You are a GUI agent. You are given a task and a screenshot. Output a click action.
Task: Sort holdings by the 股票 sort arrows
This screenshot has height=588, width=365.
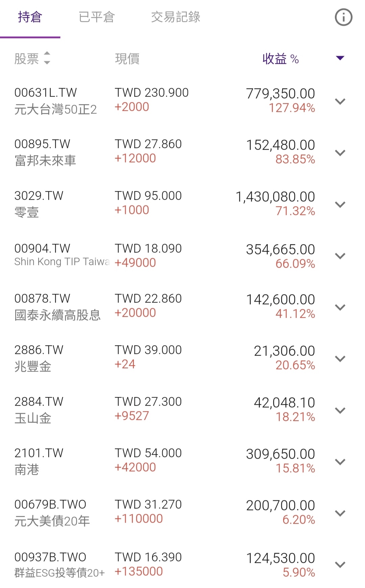tap(47, 58)
